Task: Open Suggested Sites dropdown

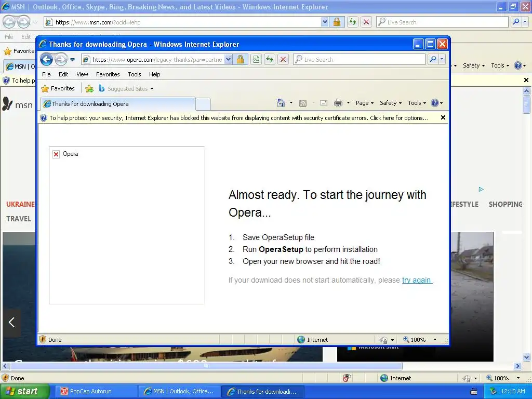Action: tap(126, 89)
